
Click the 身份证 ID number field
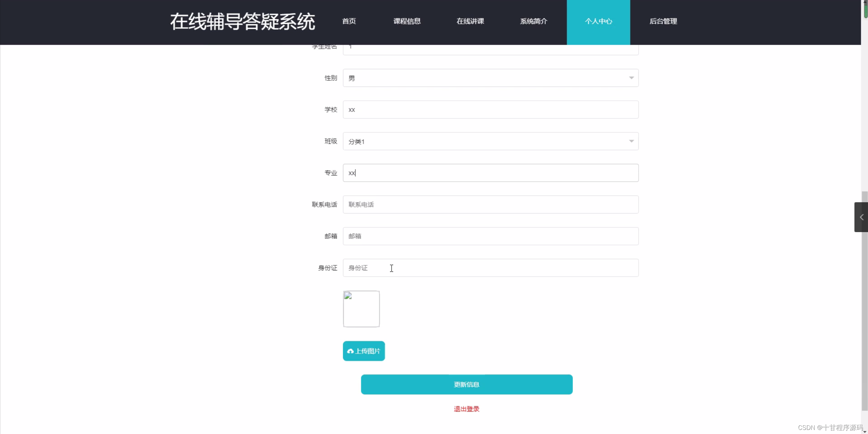click(x=490, y=268)
